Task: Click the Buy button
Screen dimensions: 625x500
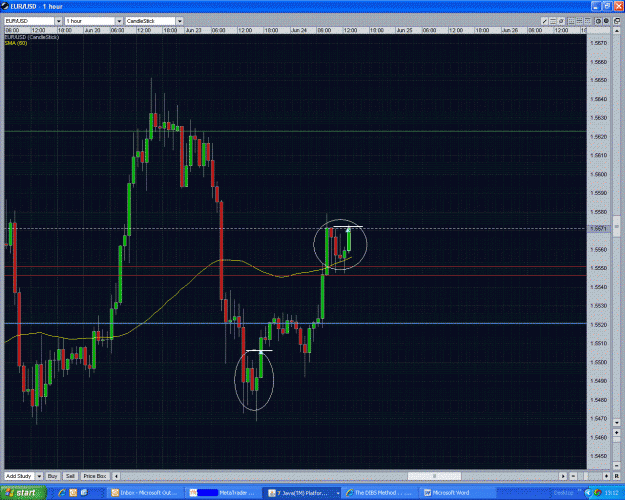Action: [x=53, y=476]
